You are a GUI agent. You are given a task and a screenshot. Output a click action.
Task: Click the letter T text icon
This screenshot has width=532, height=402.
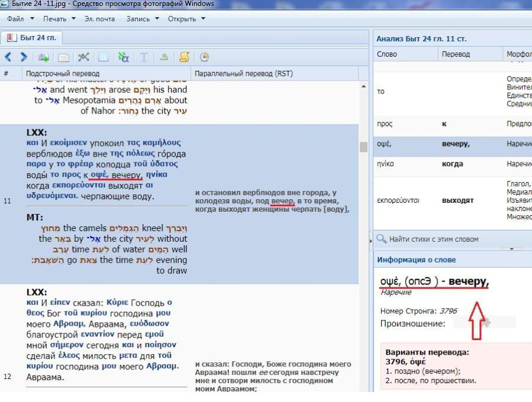(144, 57)
